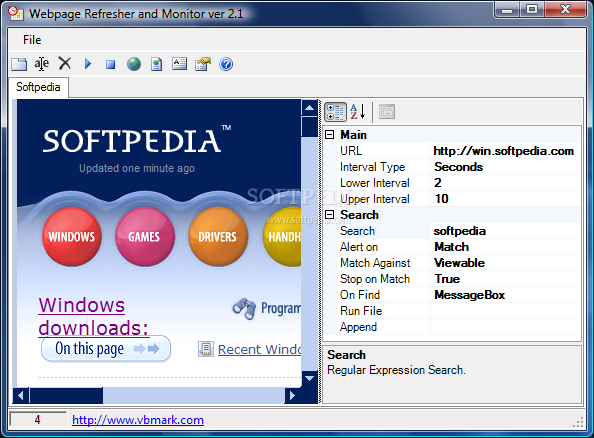Screen dimensions: 594x438
Task: Click the horizontal scrollbar thumb
Action: click(66, 396)
